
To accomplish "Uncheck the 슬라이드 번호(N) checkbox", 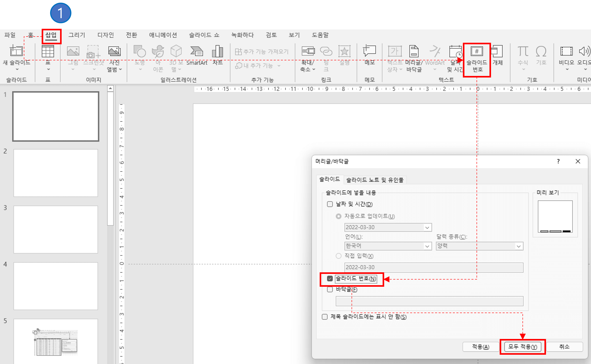I will tap(330, 279).
